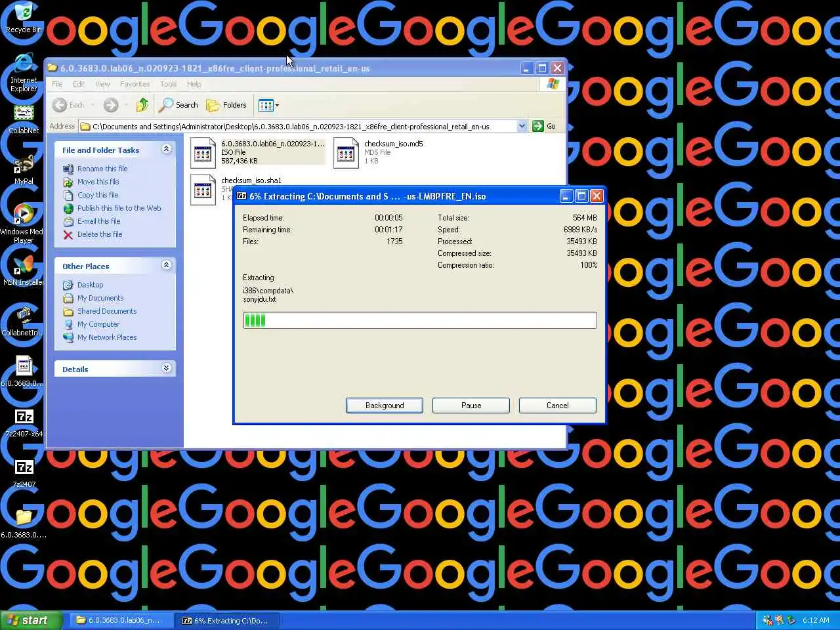
Task: Expand the Address bar dropdown arrow
Action: [x=522, y=126]
